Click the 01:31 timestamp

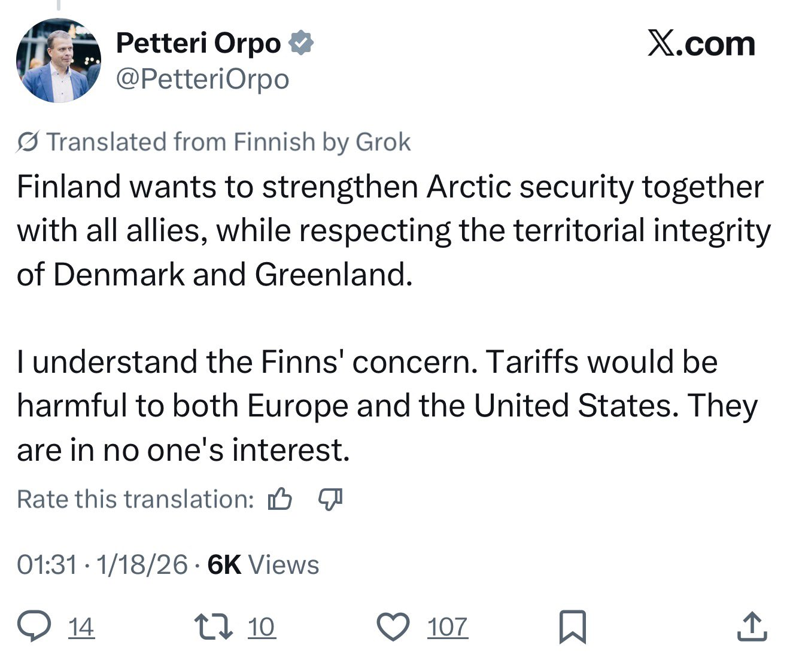click(47, 565)
